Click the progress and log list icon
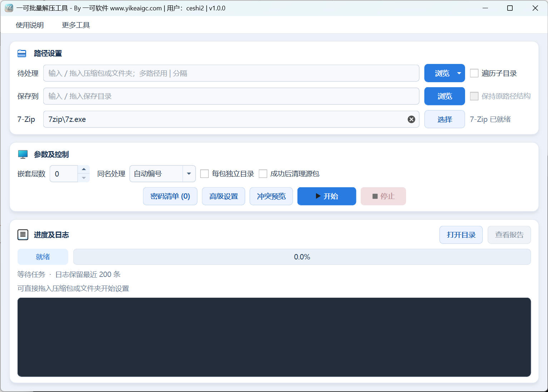The height and width of the screenshot is (392, 548). [23, 235]
